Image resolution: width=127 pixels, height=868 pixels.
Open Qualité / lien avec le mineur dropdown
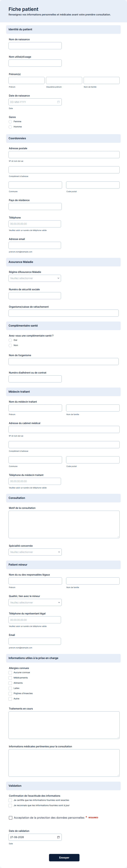[35, 603]
